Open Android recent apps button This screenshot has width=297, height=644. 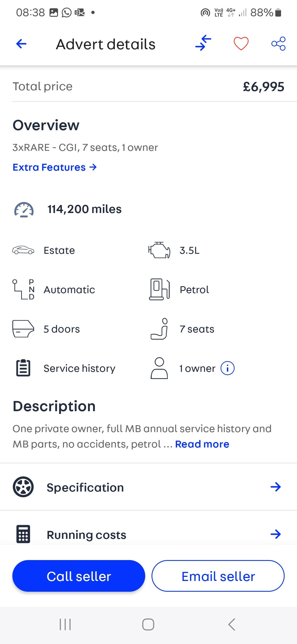(x=65, y=624)
